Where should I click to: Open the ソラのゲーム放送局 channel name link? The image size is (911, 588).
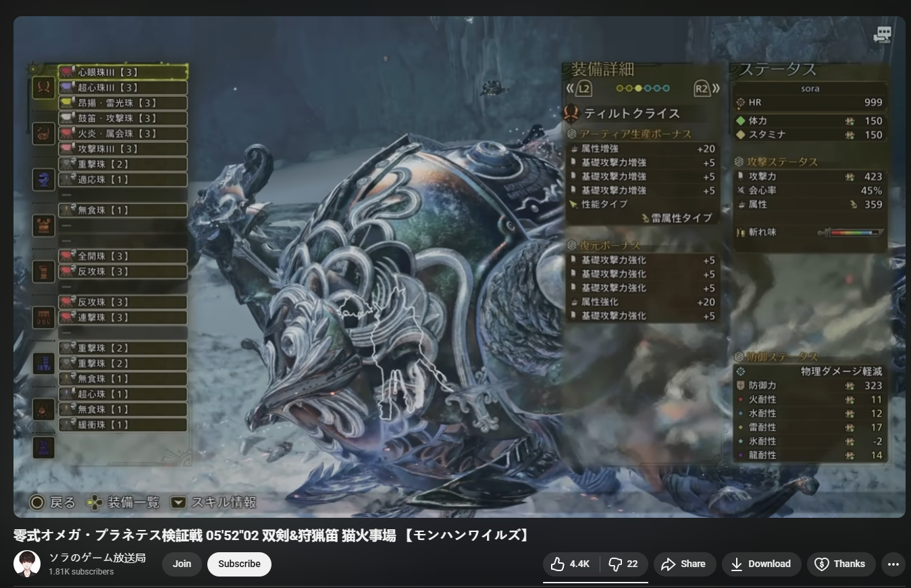pos(97,558)
